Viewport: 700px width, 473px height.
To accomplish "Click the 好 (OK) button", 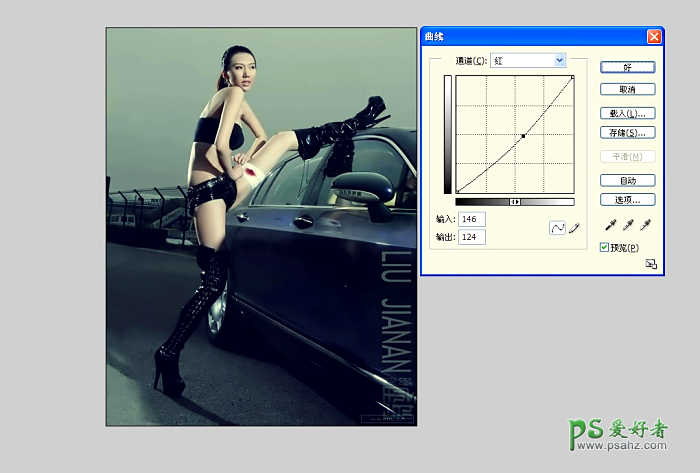I will point(627,67).
